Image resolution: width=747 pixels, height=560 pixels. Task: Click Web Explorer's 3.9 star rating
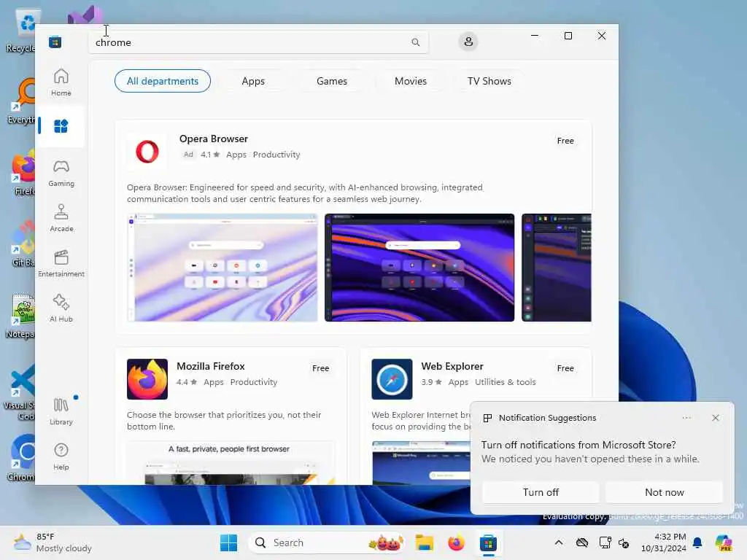coord(431,382)
